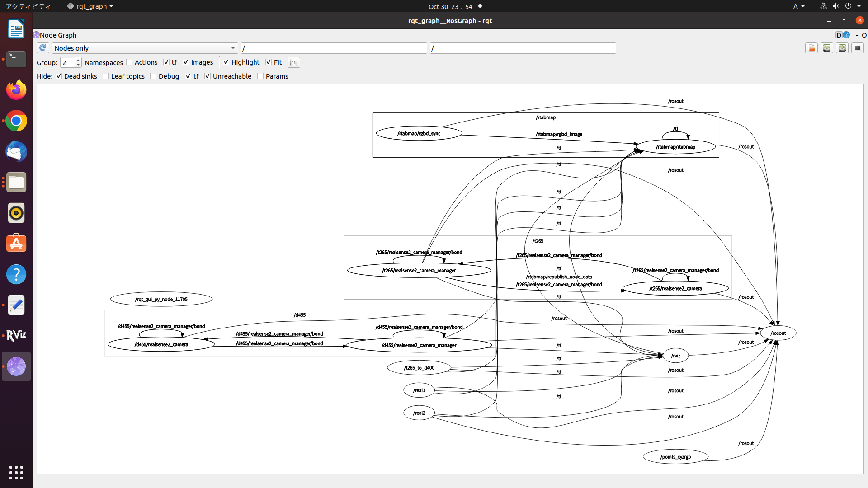Increase the Group depth spinner

[x=78, y=60]
